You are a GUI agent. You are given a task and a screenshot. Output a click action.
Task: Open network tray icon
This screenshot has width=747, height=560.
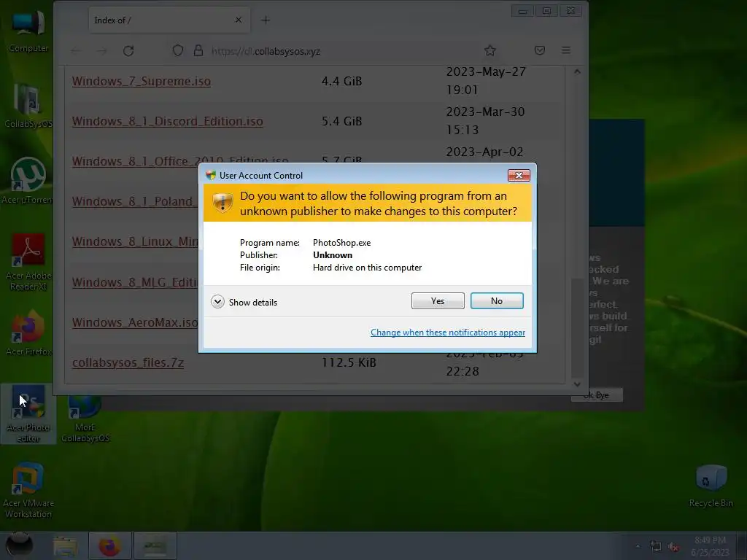click(656, 547)
